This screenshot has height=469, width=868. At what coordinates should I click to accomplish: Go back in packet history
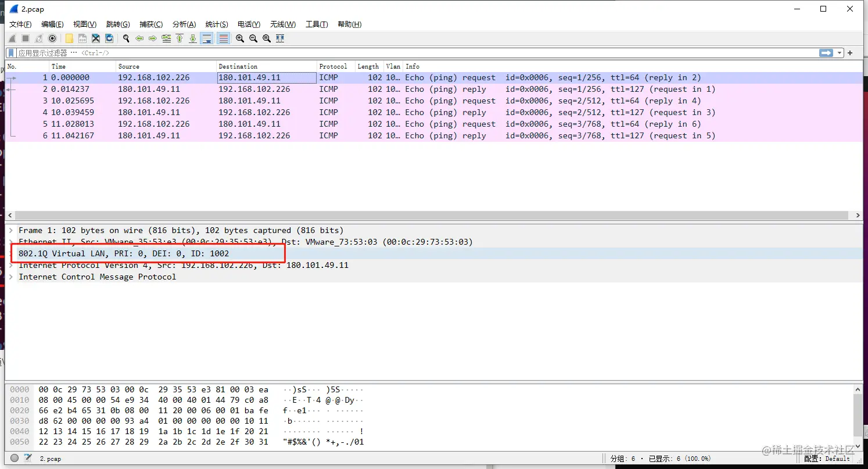(x=139, y=38)
